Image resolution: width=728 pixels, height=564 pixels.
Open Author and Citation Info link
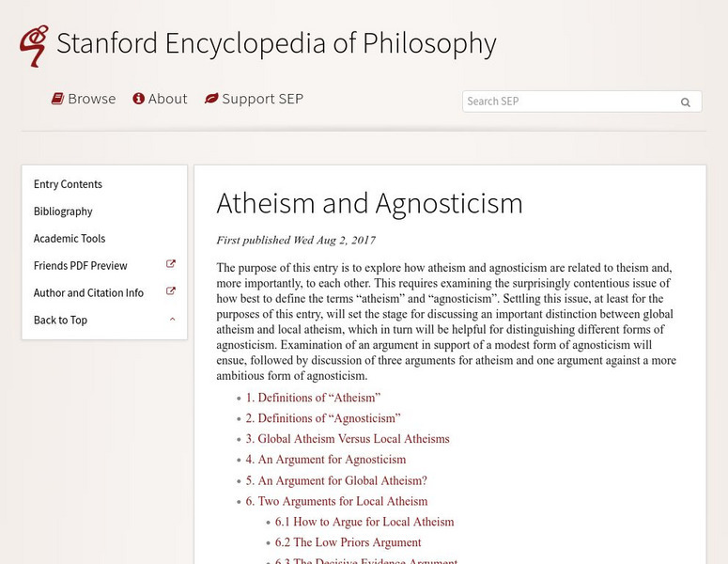click(x=88, y=292)
